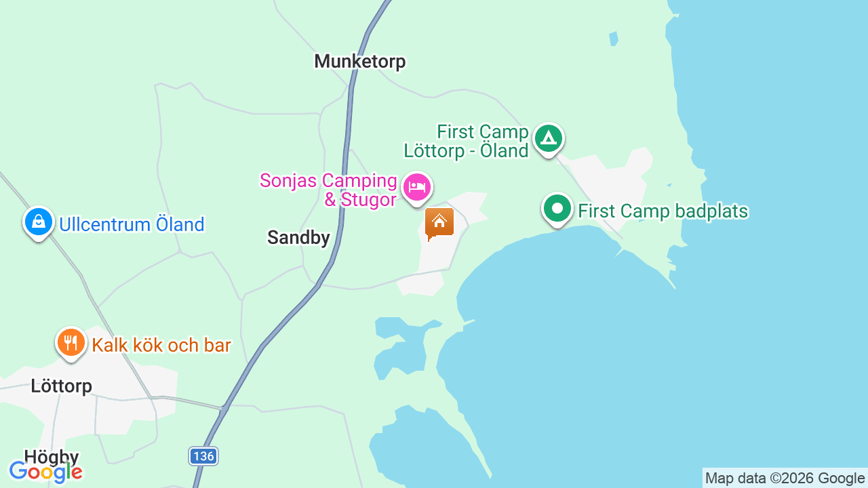Image resolution: width=868 pixels, height=488 pixels.
Task: Open the First Camp Löttorp - Öland label
Action: (x=465, y=141)
